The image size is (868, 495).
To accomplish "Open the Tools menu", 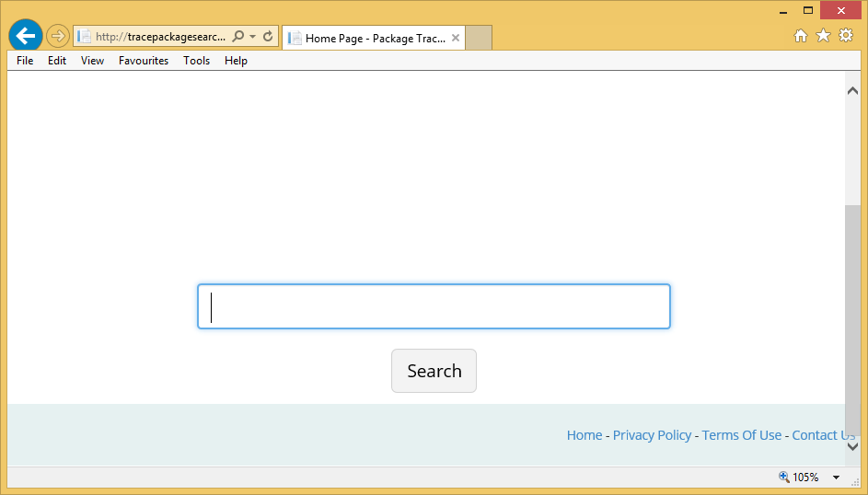I will (x=196, y=61).
